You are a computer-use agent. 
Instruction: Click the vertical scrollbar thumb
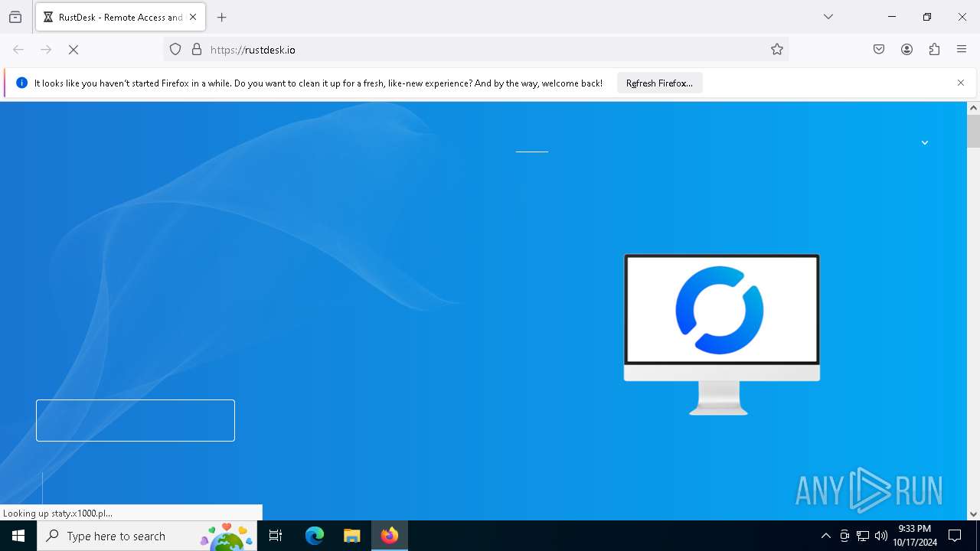pyautogui.click(x=973, y=132)
